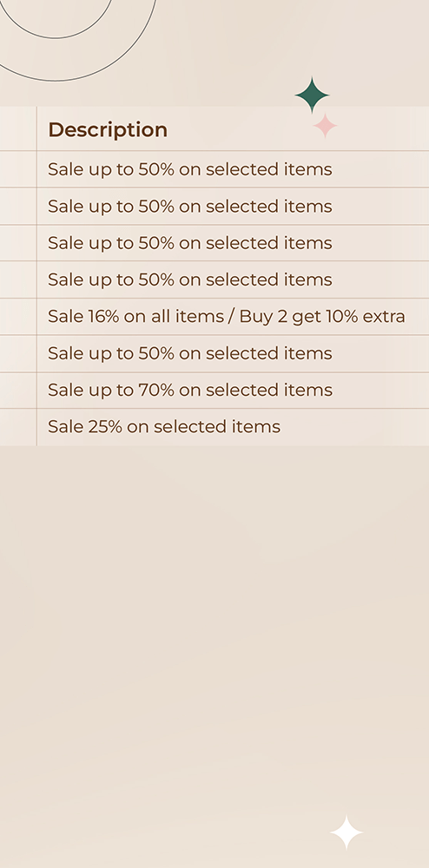Select the 'Sale 16% on all items' row
The height and width of the screenshot is (868, 429).
coord(233,316)
